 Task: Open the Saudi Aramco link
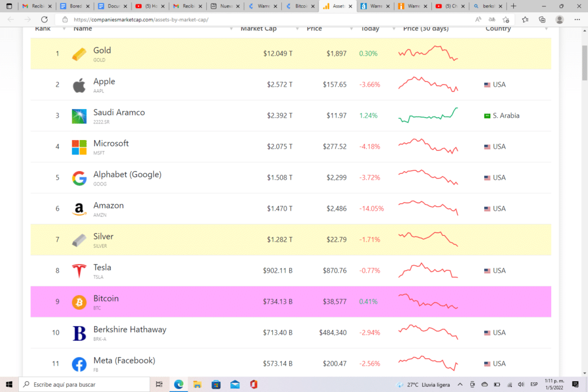pos(119,112)
